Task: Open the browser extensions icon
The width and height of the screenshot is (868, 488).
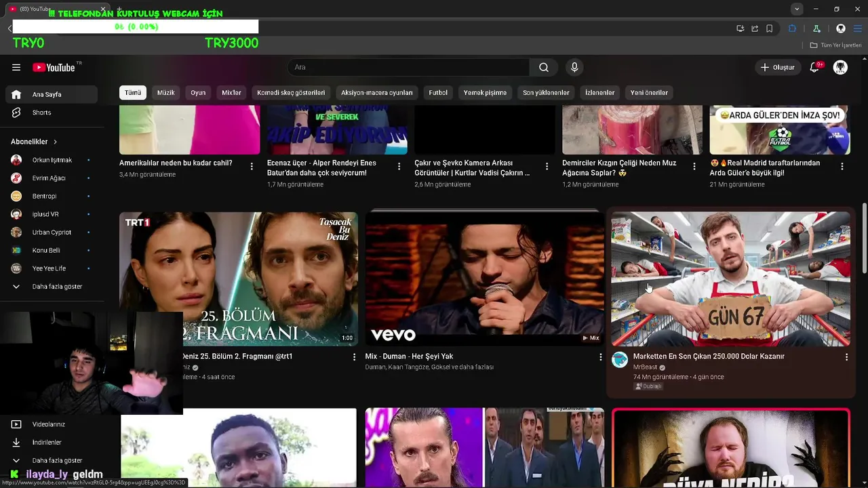Action: click(792, 28)
